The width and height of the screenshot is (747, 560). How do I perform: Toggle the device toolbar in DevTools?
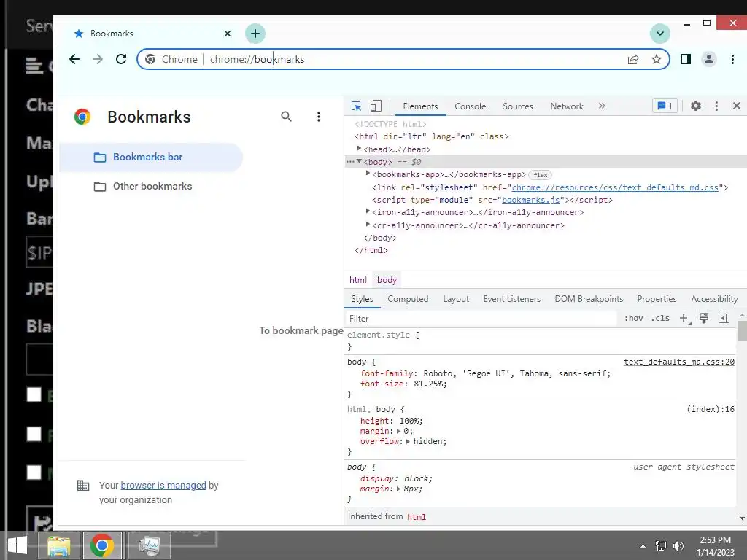pyautogui.click(x=376, y=106)
